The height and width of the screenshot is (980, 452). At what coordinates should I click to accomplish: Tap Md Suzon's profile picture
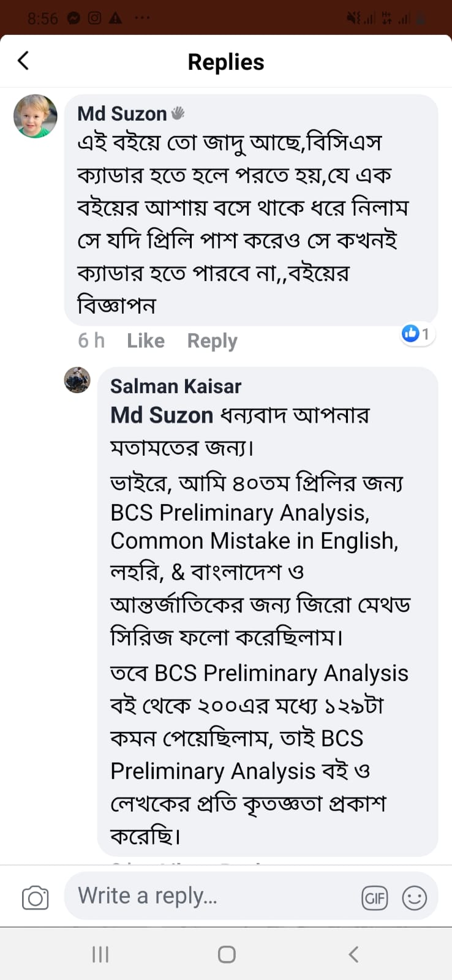click(x=36, y=116)
